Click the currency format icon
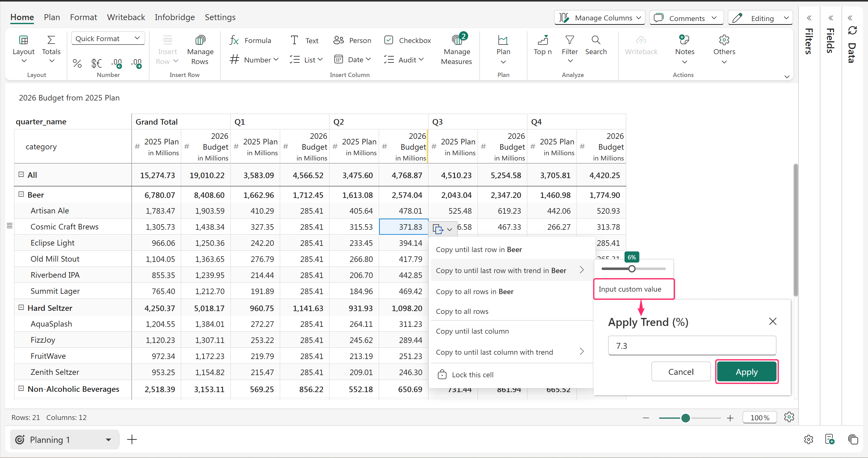This screenshot has width=868, height=458. pos(96,63)
